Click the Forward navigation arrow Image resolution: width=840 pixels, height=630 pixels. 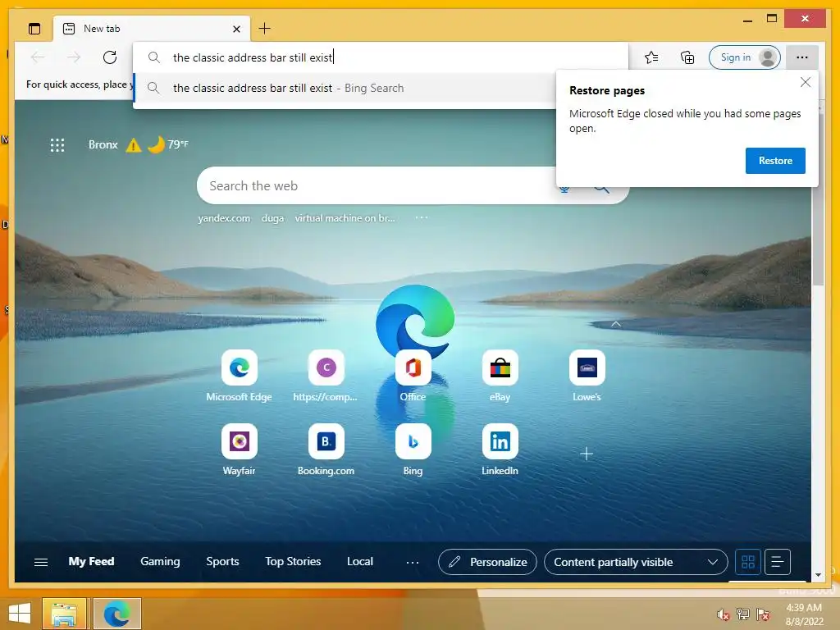coord(73,57)
